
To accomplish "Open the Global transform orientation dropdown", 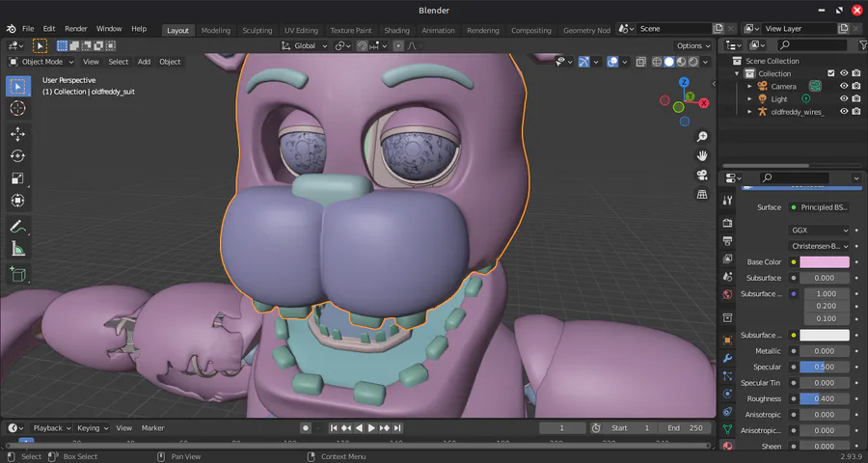I will pyautogui.click(x=305, y=46).
